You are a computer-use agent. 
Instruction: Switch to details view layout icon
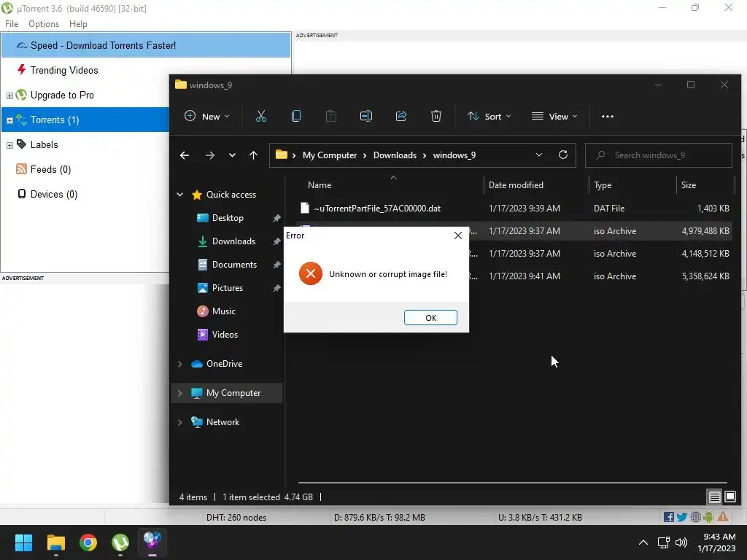click(x=714, y=497)
